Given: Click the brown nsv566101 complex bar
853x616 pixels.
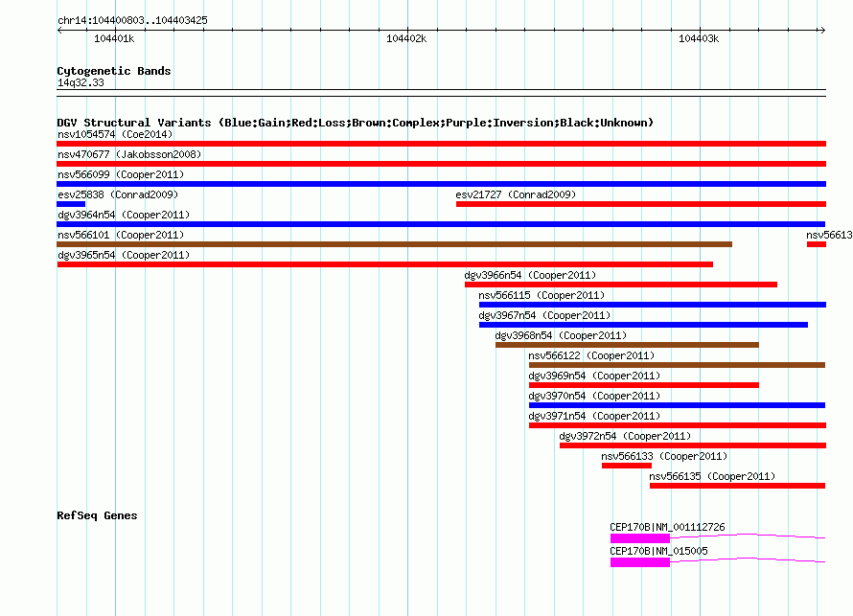Looking at the screenshot, I should pos(395,244).
